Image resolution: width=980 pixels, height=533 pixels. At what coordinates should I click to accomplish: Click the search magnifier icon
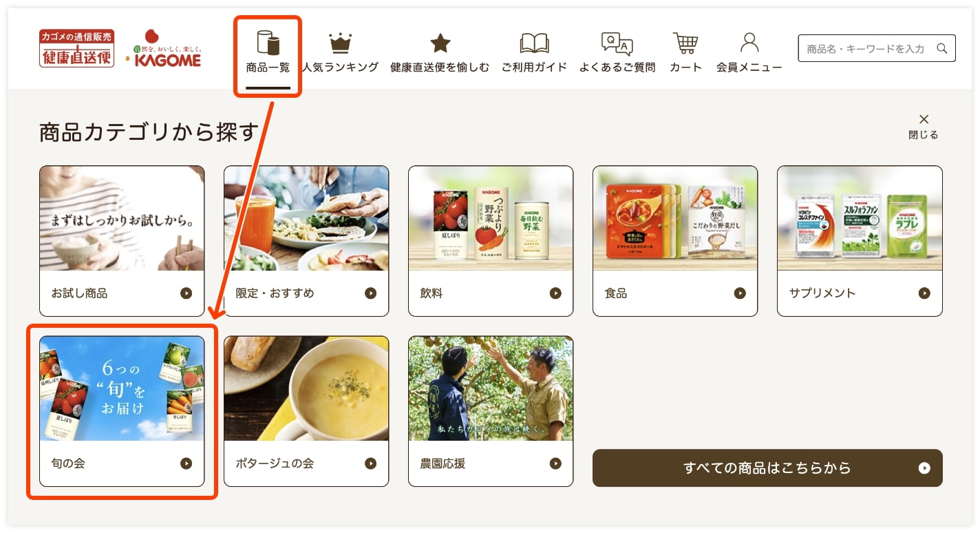942,48
